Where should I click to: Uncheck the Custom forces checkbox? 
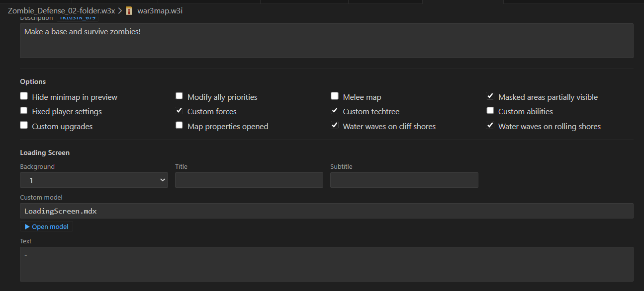[179, 111]
